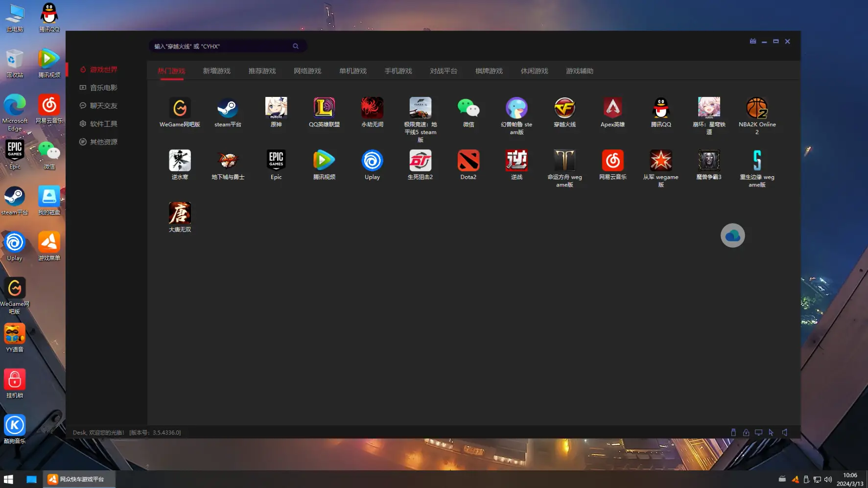Open WeGame网吧版 in the game list

(x=180, y=112)
